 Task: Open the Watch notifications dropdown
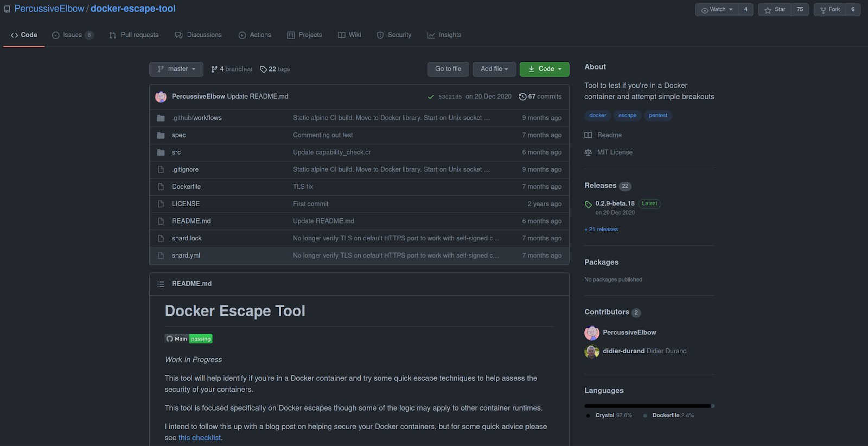(717, 9)
